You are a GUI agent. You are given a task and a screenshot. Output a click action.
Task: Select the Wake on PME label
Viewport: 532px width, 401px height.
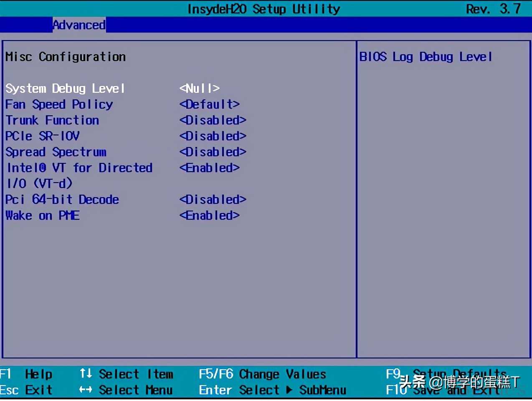42,216
